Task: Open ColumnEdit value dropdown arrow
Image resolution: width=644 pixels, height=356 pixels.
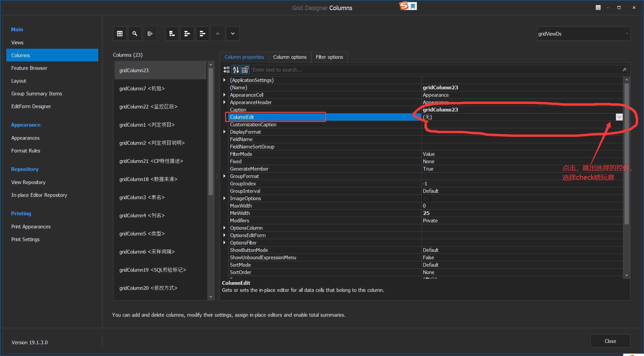Action: pos(619,117)
